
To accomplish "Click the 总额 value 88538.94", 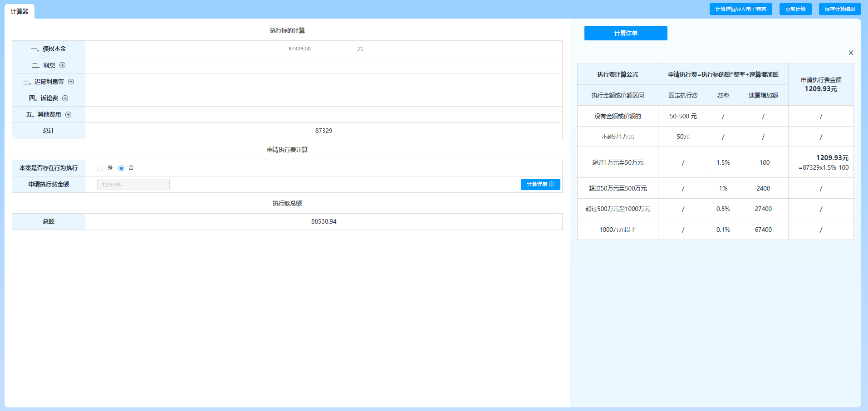I will point(324,221).
